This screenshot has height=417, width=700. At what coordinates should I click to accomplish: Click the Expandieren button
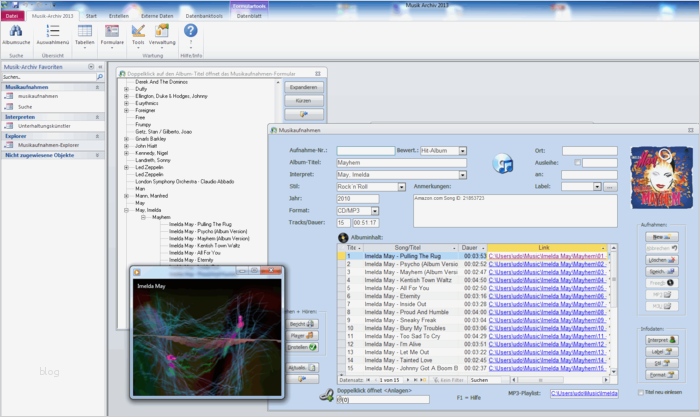[x=302, y=88]
